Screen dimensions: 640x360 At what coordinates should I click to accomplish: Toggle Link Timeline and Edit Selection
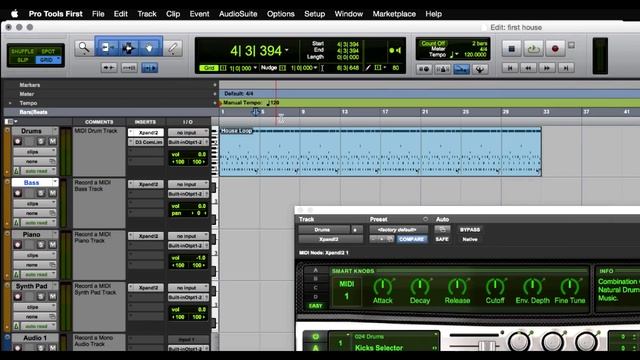(x=129, y=68)
